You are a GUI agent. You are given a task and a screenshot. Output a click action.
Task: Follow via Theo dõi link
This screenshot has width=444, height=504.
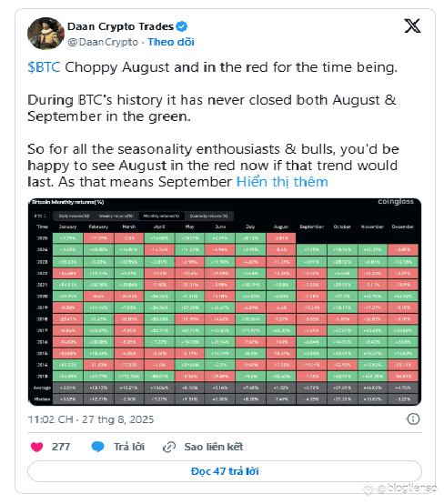tap(171, 42)
